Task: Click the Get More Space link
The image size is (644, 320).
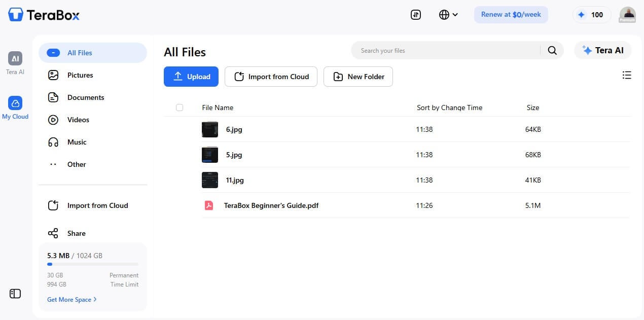Action: pyautogui.click(x=71, y=300)
